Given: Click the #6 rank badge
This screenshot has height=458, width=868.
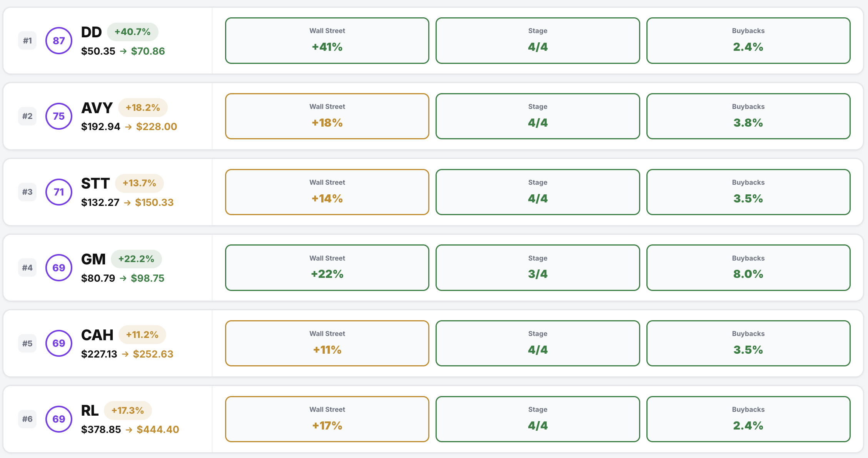Looking at the screenshot, I should 27,419.
